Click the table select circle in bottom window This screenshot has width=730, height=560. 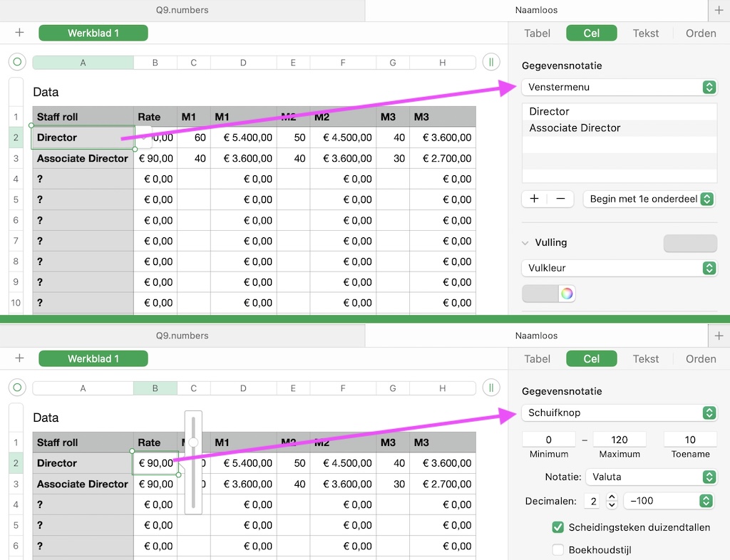[17, 388]
